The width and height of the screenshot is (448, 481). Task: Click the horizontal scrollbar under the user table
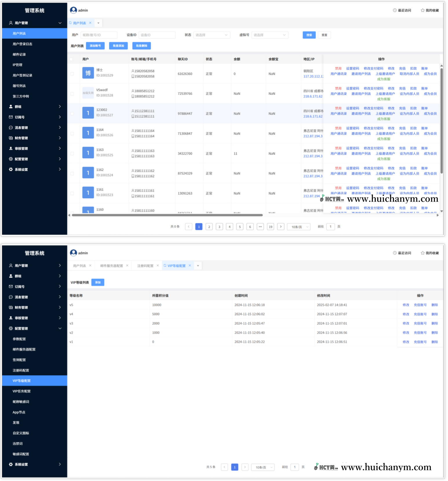coord(167,215)
